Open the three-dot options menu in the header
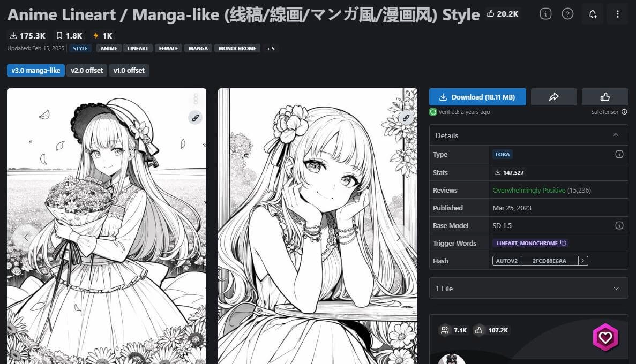The image size is (636, 364). [x=617, y=14]
